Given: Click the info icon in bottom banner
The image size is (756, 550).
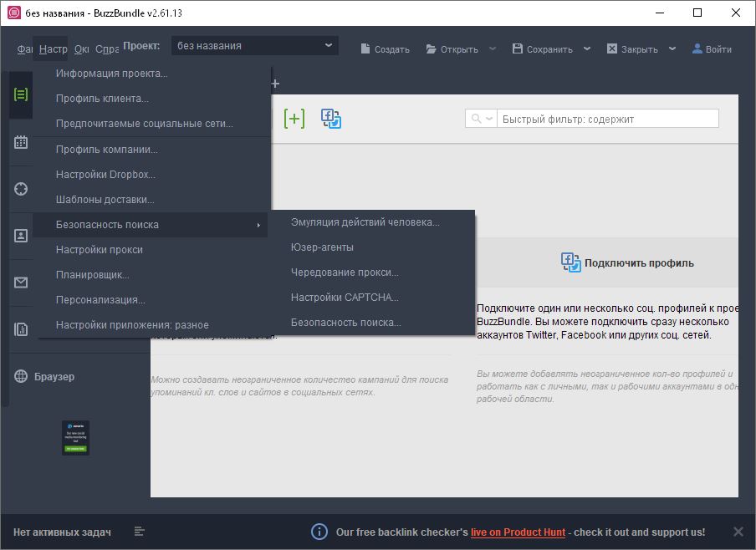Looking at the screenshot, I should (319, 532).
